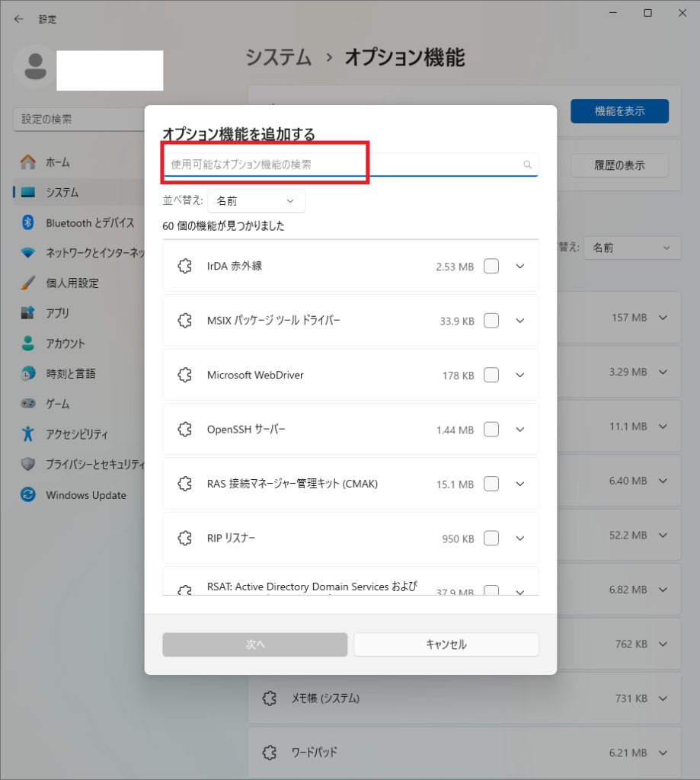This screenshot has height=780, width=700.
Task: Expand the ワードパッド 6.21 MB row chevron
Action: point(663,753)
